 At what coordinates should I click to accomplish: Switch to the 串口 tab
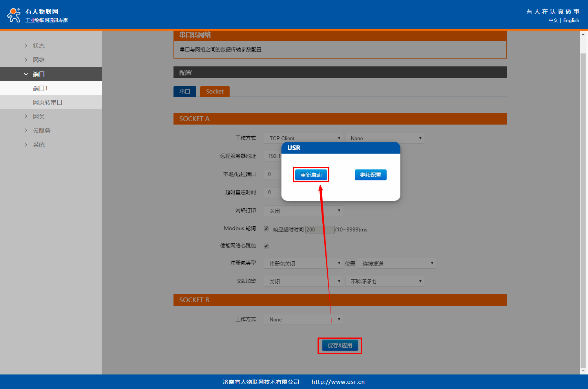tap(185, 92)
